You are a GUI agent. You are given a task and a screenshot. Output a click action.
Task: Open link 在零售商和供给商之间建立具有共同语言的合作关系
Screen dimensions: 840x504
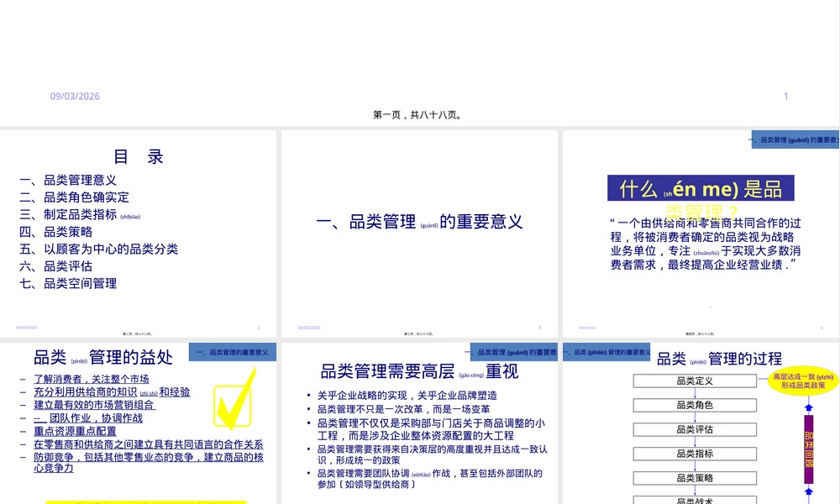tap(149, 444)
